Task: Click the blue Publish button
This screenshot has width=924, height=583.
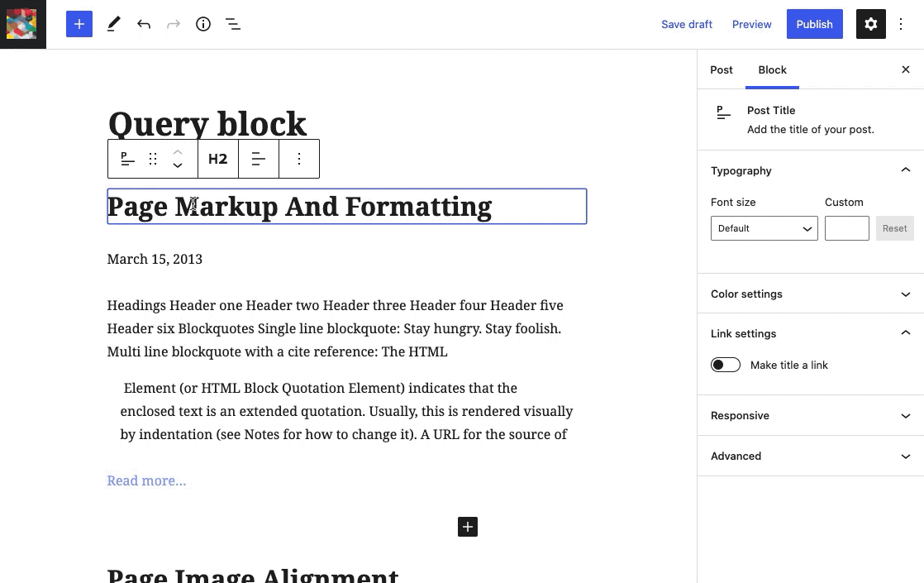Action: (x=814, y=24)
